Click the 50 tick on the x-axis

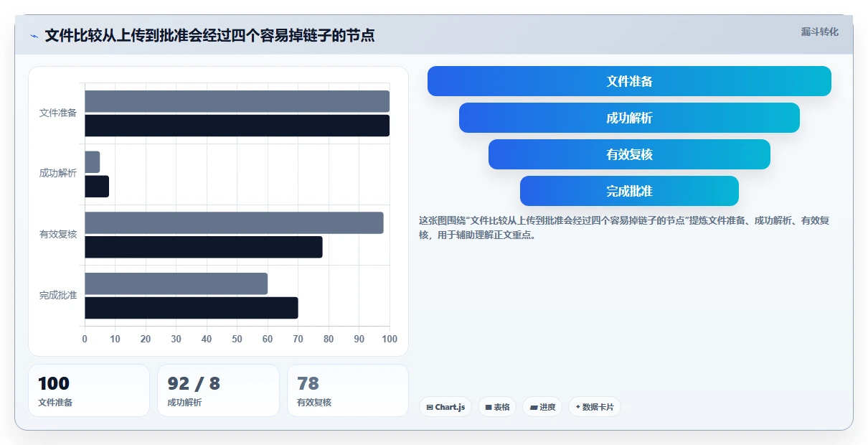click(x=237, y=339)
